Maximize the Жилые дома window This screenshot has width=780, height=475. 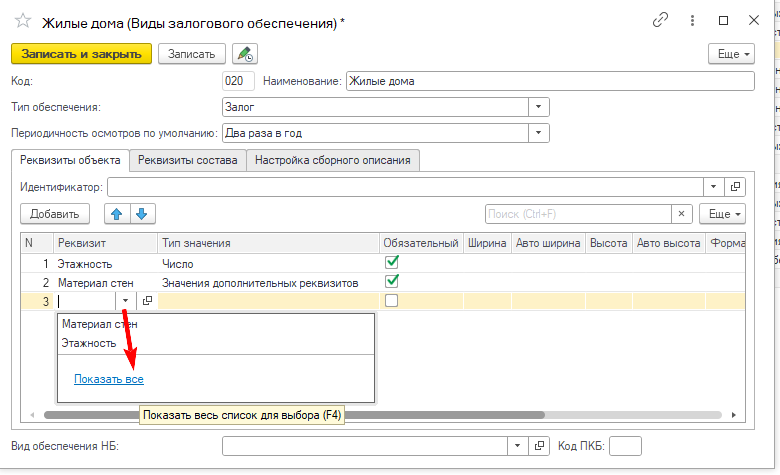tap(723, 20)
